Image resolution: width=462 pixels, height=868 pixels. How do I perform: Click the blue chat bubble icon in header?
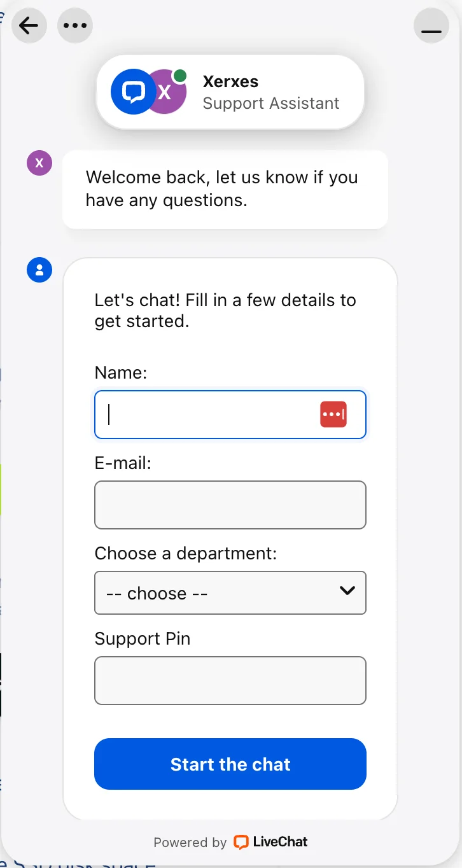[133, 92]
